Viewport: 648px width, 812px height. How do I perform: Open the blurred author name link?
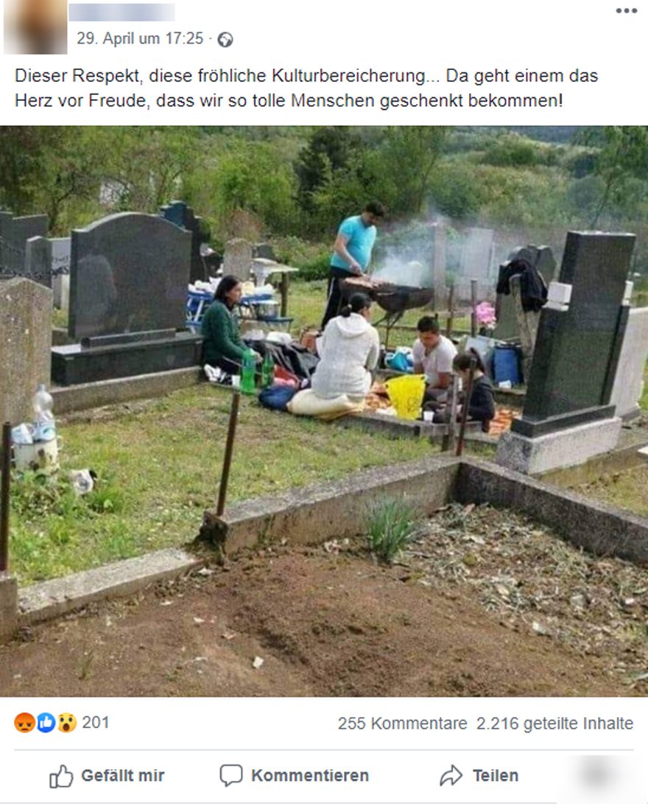coord(121,13)
